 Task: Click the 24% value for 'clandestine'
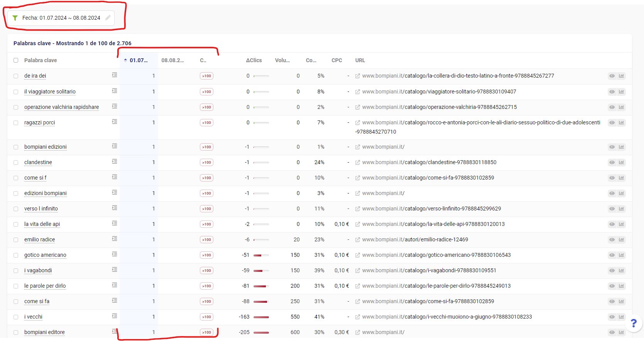[x=319, y=162]
